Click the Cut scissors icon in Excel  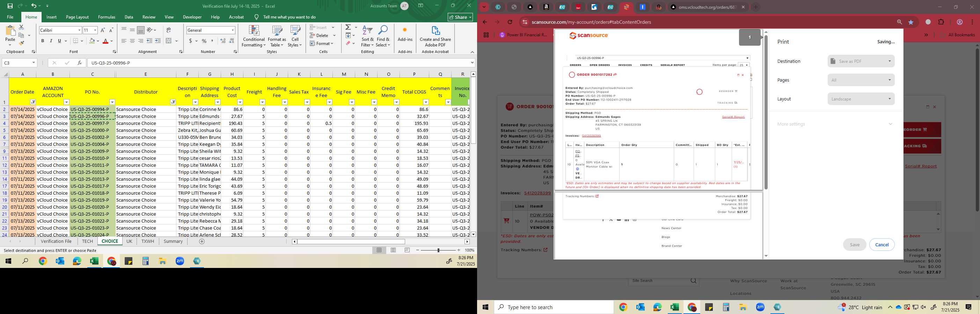(x=21, y=27)
